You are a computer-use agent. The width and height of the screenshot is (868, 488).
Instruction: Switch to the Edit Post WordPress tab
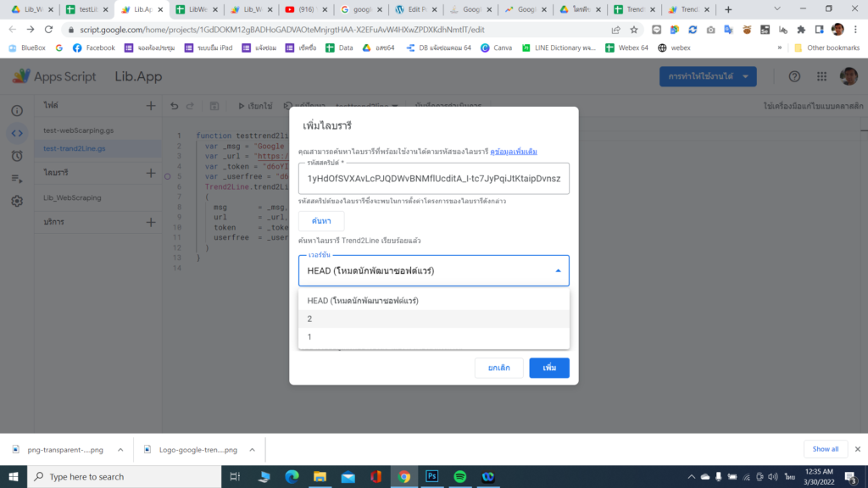[415, 9]
